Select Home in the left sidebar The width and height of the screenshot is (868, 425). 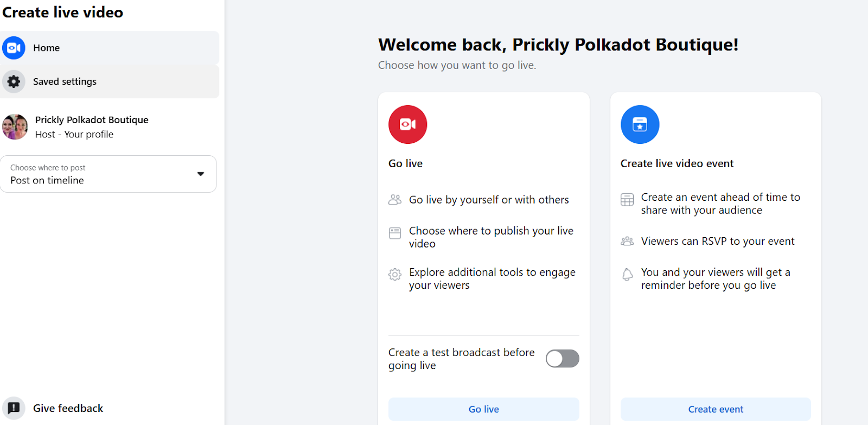(47, 48)
